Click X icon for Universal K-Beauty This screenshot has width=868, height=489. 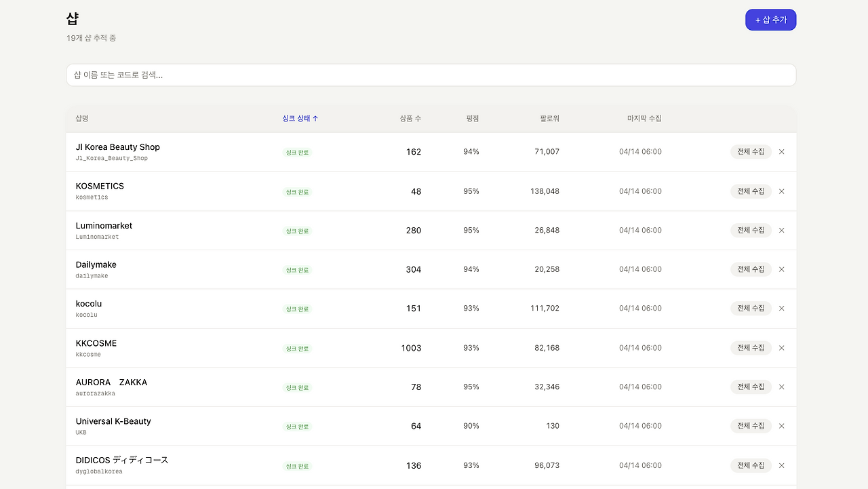click(x=781, y=426)
